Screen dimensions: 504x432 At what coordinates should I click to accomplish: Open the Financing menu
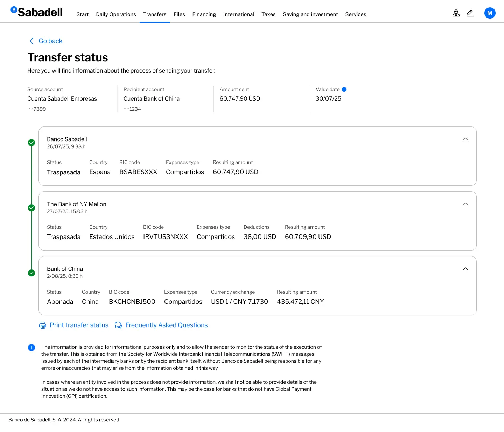tap(204, 14)
